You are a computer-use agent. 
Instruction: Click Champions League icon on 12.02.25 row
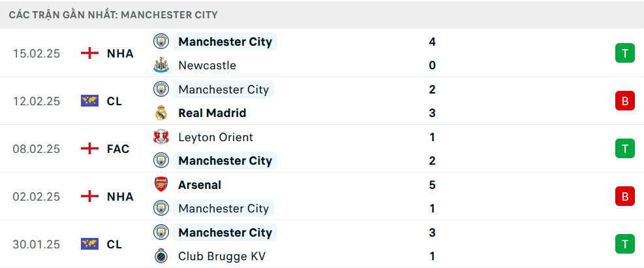pyautogui.click(x=89, y=101)
